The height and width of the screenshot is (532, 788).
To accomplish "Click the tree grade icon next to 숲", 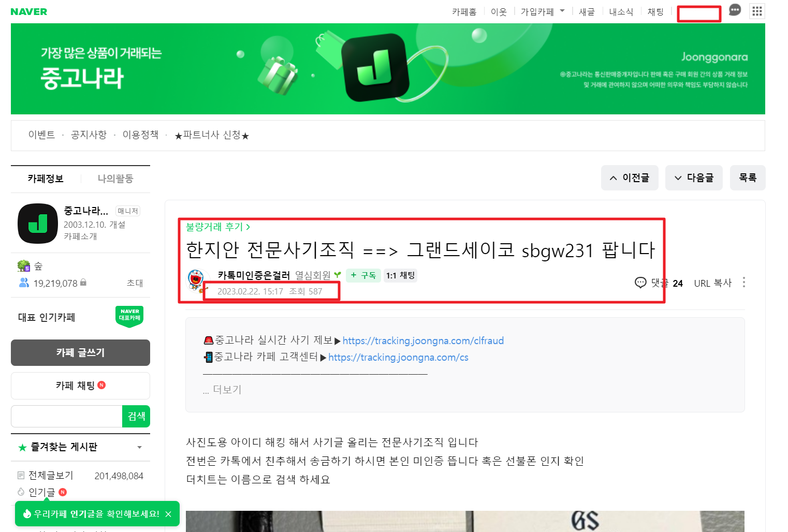I will [x=24, y=266].
